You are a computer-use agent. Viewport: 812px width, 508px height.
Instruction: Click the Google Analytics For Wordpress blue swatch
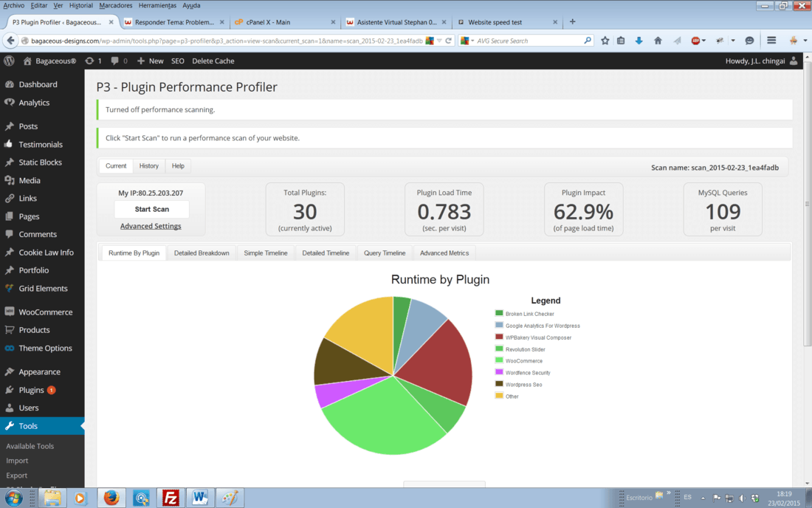tap(499, 325)
